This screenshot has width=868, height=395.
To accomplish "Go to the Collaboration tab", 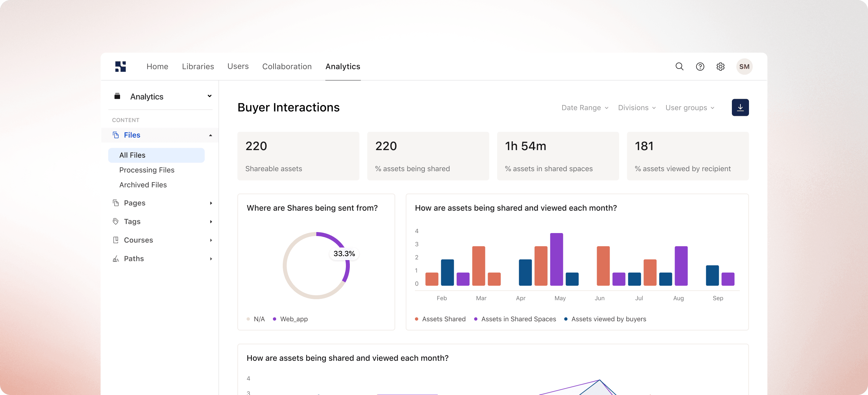I will click(287, 66).
